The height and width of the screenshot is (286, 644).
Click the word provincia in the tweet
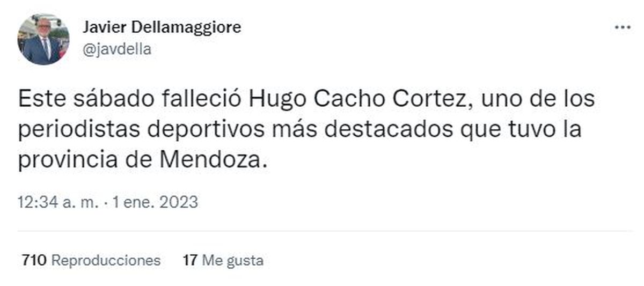tap(69, 160)
